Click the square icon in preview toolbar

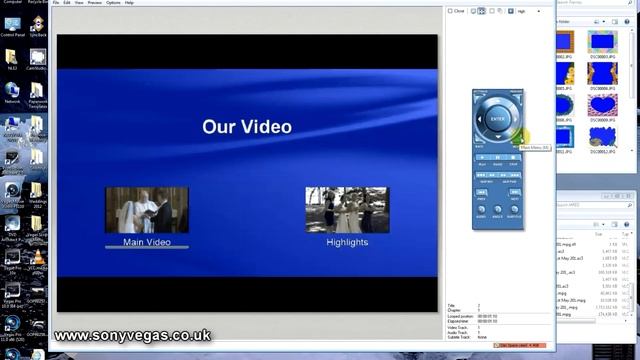[492, 11]
